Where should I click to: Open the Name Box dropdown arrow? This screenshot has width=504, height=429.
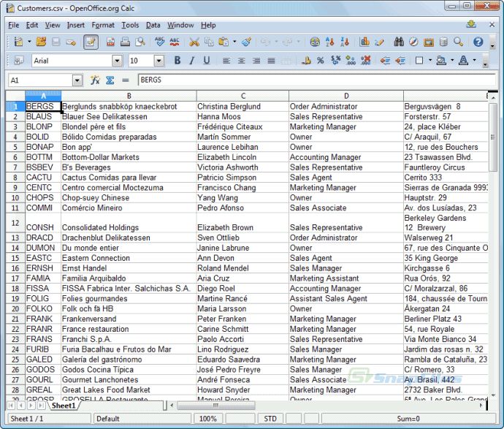tap(77, 80)
